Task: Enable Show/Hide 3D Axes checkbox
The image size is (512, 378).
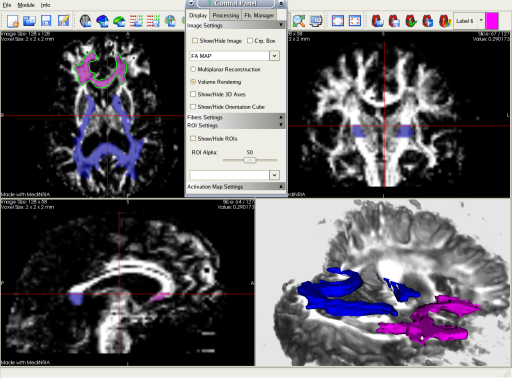Action: (x=193, y=94)
